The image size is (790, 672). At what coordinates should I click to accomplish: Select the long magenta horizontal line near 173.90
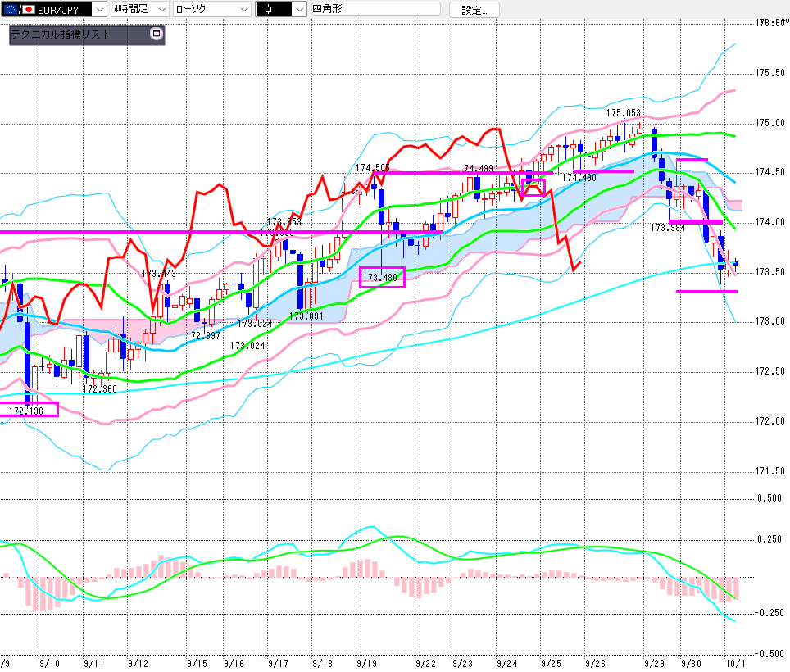click(x=164, y=232)
